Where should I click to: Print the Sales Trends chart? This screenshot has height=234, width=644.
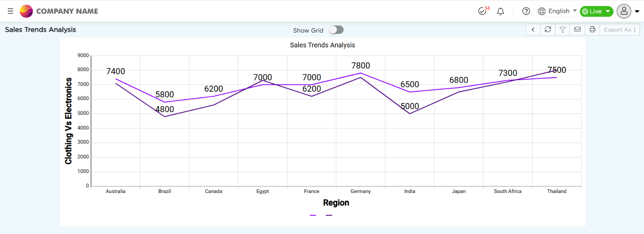[592, 29]
